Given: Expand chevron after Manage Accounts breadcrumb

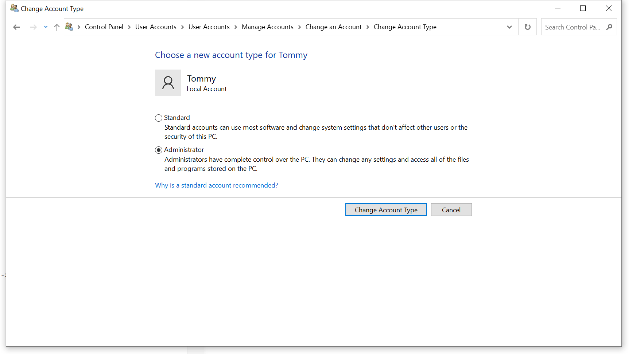Looking at the screenshot, I should (x=300, y=27).
